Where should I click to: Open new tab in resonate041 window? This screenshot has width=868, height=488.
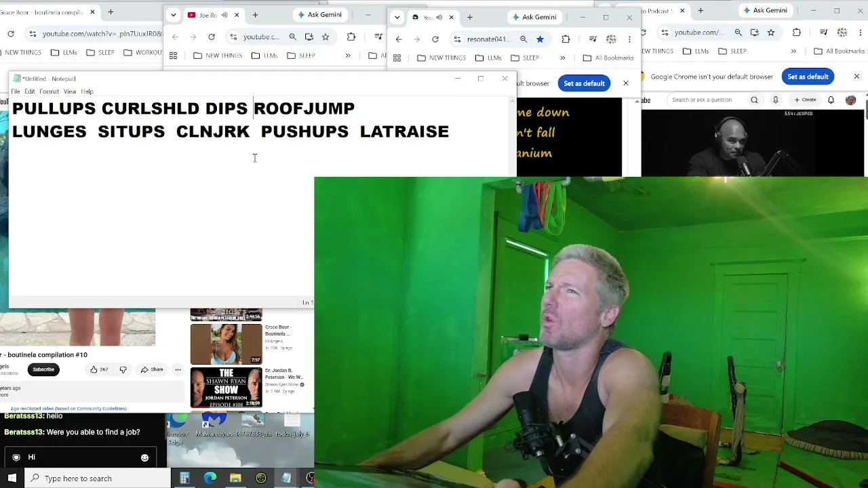(x=470, y=18)
